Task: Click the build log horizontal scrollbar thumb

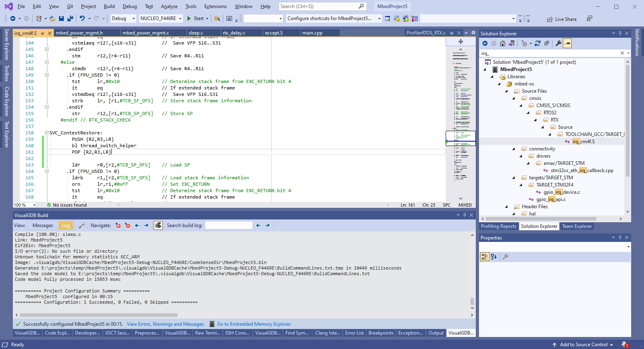Action: pos(98,315)
